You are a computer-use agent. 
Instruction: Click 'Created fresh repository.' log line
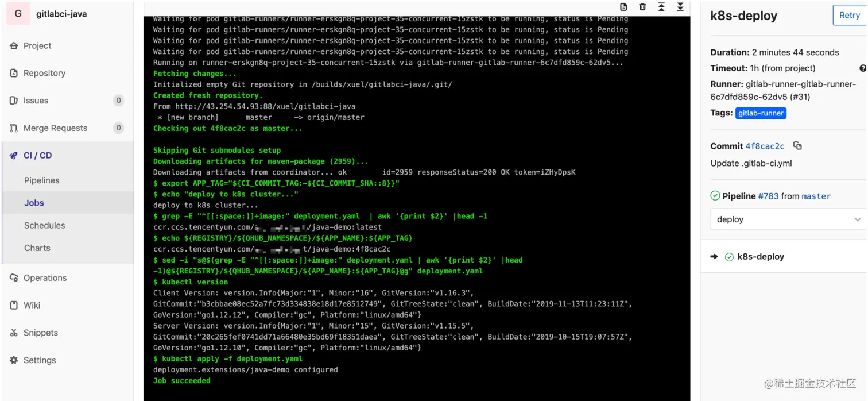coord(208,95)
